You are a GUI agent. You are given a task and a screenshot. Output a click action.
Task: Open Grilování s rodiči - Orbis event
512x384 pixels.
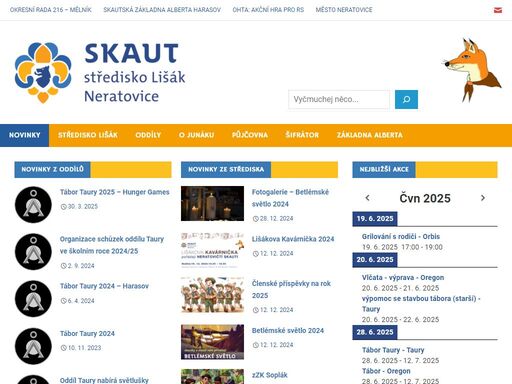coord(401,236)
